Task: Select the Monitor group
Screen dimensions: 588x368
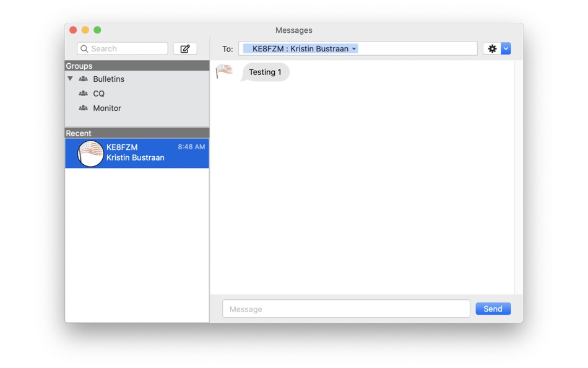Action: click(x=106, y=108)
